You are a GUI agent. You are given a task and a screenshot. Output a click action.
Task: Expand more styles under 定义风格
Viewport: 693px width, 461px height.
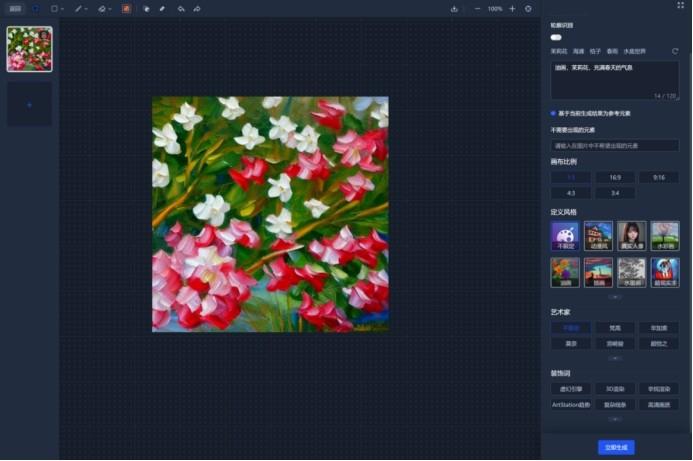pyautogui.click(x=615, y=297)
